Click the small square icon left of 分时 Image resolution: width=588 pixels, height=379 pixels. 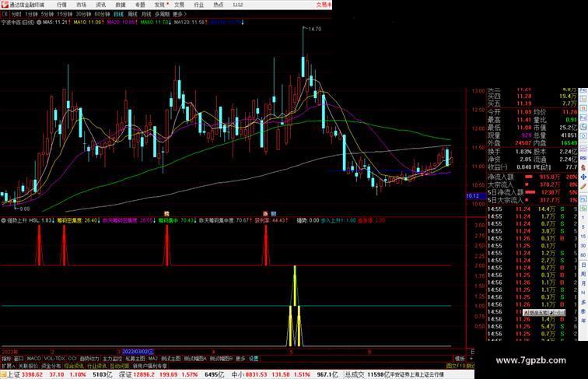coord(5,14)
